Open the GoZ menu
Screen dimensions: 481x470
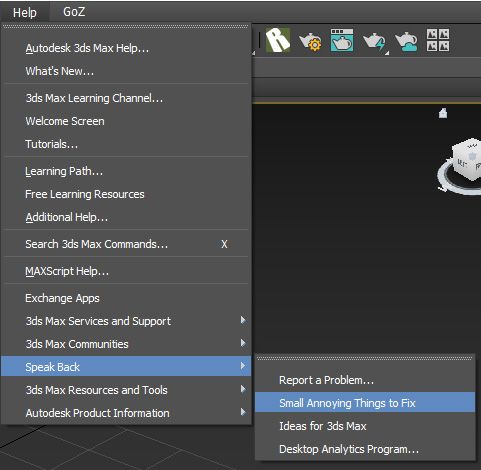click(74, 12)
